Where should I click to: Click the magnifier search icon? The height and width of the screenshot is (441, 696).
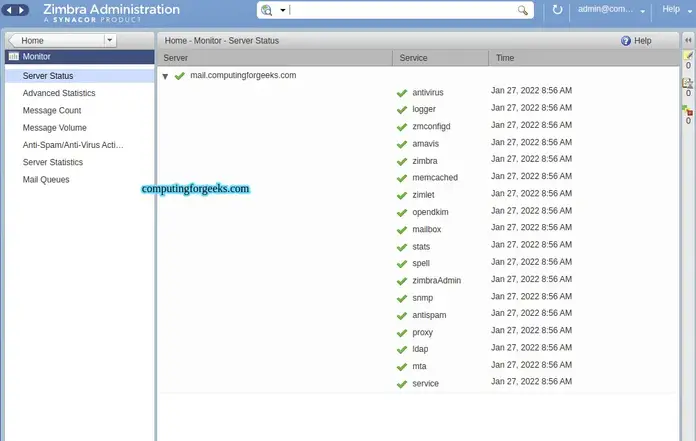pos(522,10)
